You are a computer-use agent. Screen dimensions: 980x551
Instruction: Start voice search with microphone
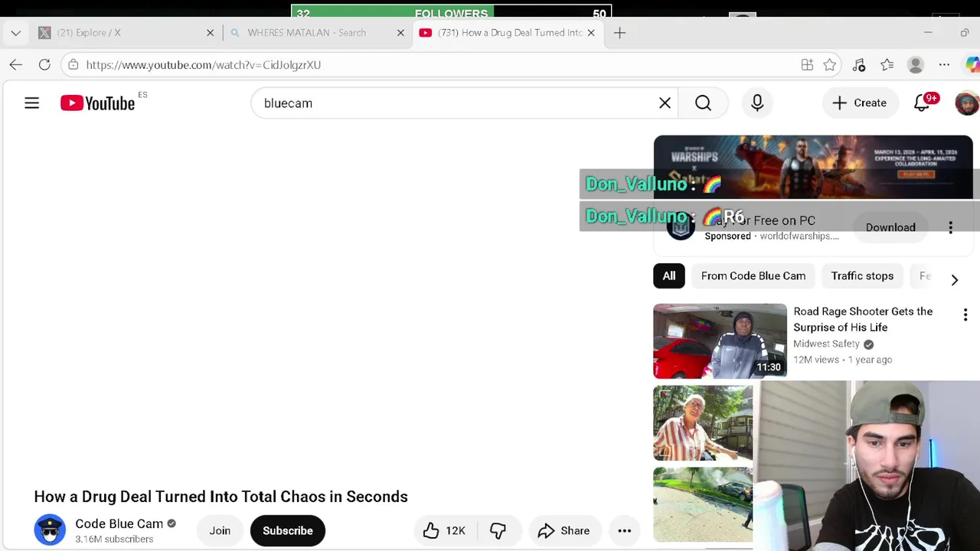tap(757, 103)
